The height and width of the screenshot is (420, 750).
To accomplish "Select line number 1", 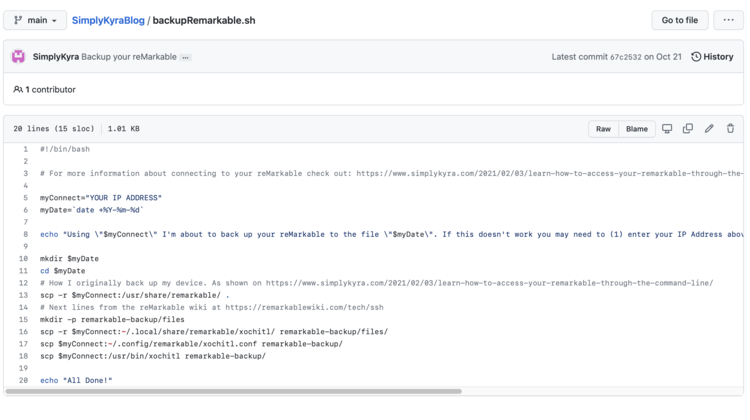I will (25, 149).
